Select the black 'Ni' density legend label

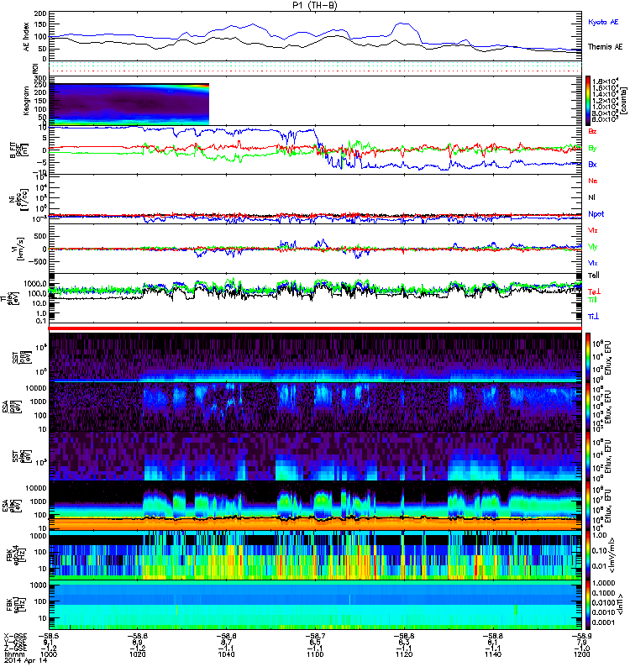coord(591,197)
